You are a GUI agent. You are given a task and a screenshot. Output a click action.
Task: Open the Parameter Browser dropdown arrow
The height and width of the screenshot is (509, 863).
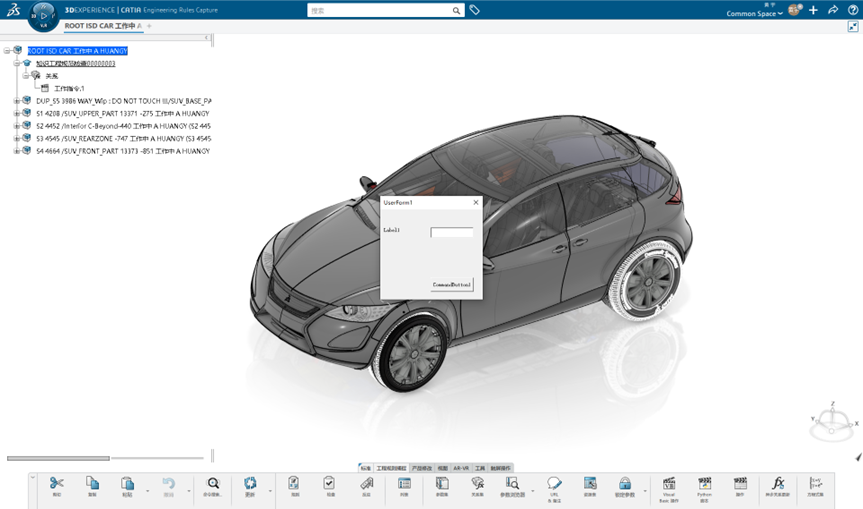[532, 491]
